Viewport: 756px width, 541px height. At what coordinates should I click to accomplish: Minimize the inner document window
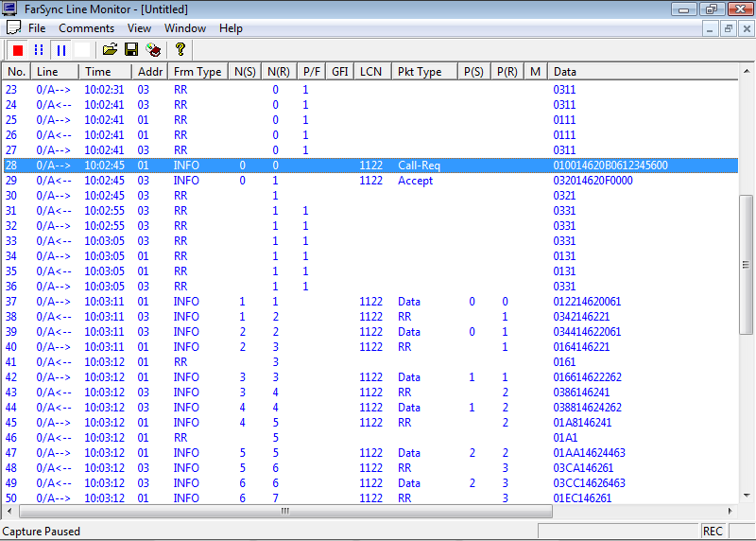(710, 29)
